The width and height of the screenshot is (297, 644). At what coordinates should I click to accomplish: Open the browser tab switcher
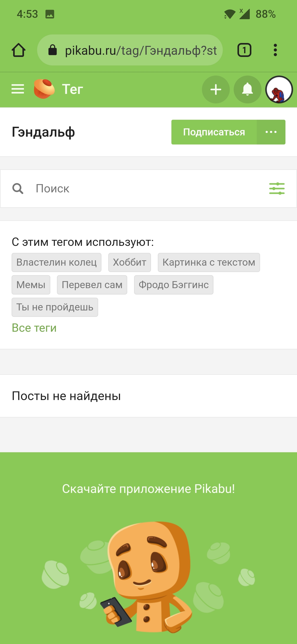coord(244,50)
